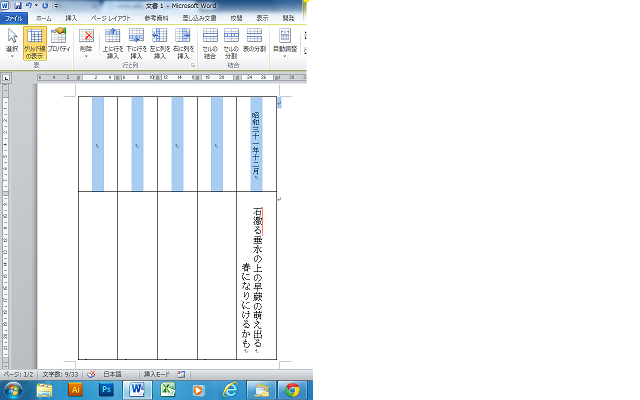The height and width of the screenshot is (400, 640).
Task: Switch to the ホーム (Home) tab
Action: (x=44, y=18)
